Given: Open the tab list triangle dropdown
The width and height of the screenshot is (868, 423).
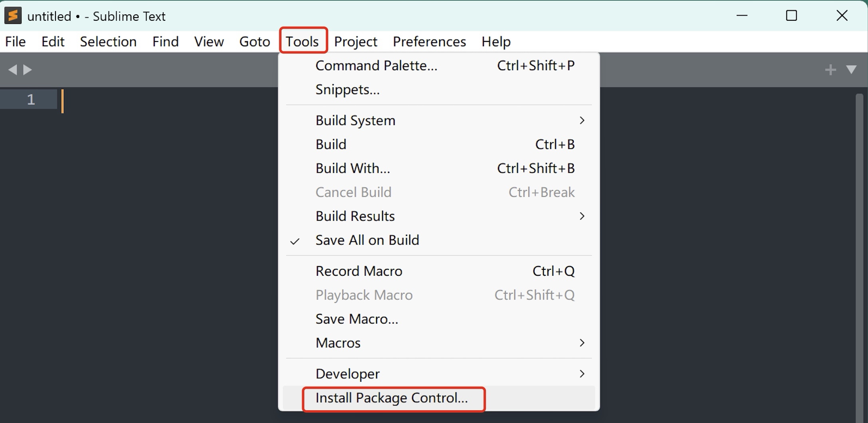Looking at the screenshot, I should click(x=851, y=70).
